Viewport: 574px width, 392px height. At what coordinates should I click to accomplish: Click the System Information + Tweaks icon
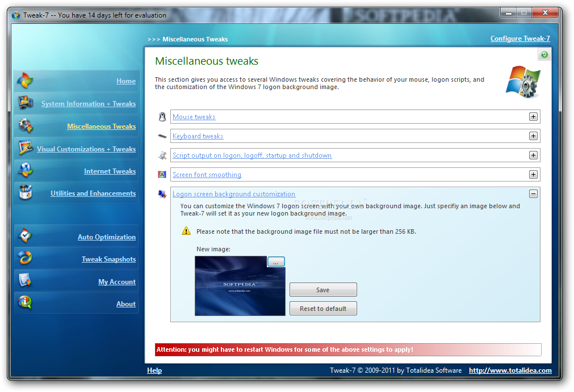pyautogui.click(x=26, y=103)
